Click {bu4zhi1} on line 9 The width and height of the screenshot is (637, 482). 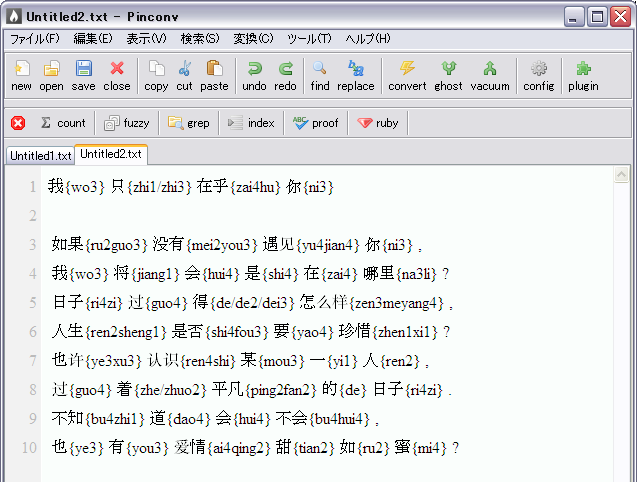pyautogui.click(x=115, y=419)
